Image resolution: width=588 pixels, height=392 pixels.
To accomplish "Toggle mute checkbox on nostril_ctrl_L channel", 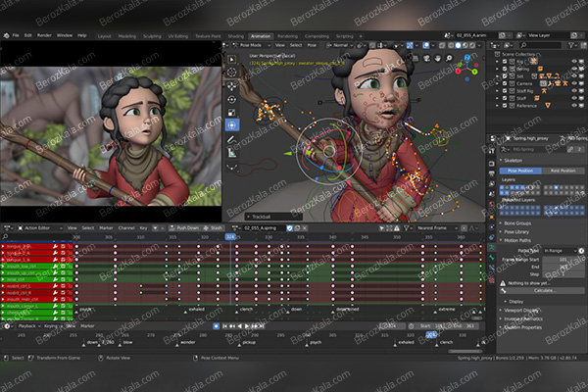I will click(63, 286).
